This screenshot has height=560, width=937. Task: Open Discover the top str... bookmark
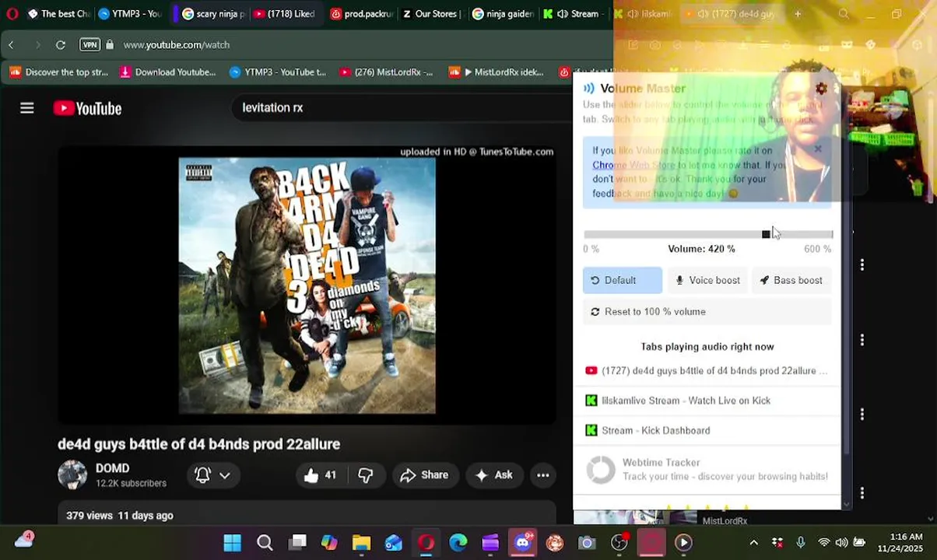point(59,72)
